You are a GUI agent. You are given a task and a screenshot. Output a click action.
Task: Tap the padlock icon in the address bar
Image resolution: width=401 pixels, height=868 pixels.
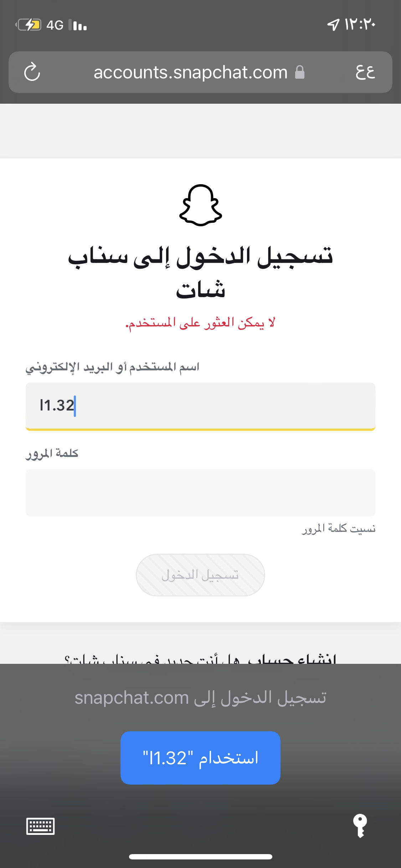[x=300, y=72]
